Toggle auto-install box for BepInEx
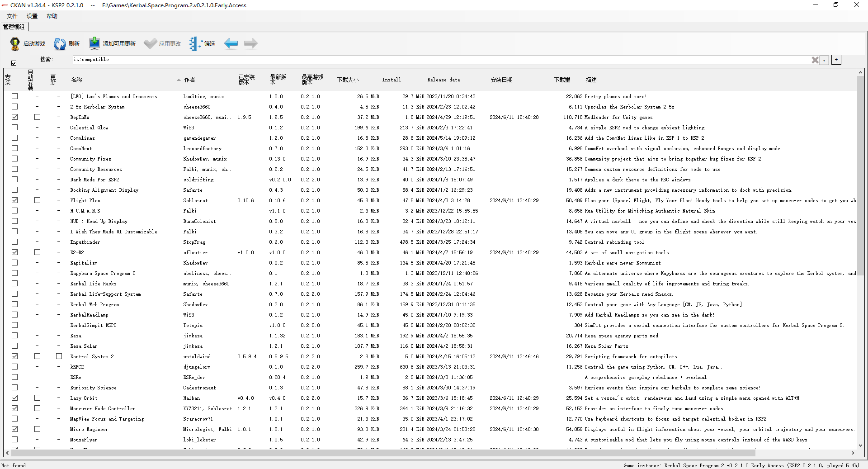Image resolution: width=868 pixels, height=469 pixels. click(x=37, y=117)
